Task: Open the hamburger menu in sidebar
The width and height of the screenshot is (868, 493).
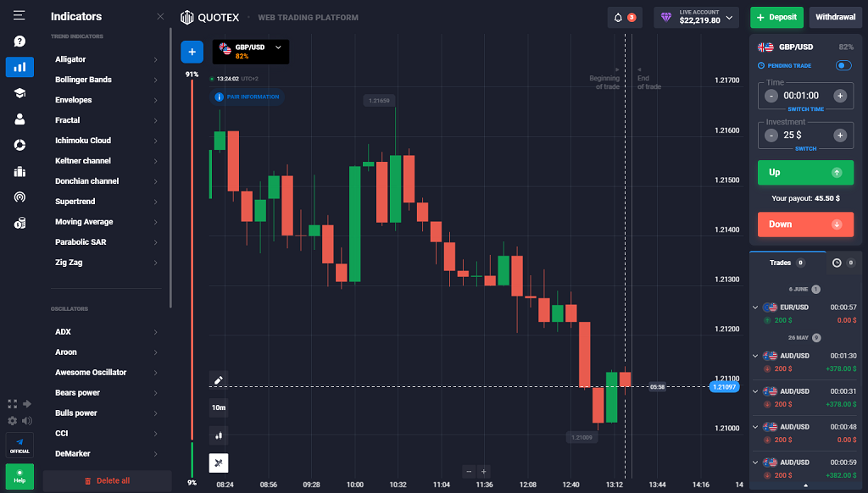Action: click(19, 15)
